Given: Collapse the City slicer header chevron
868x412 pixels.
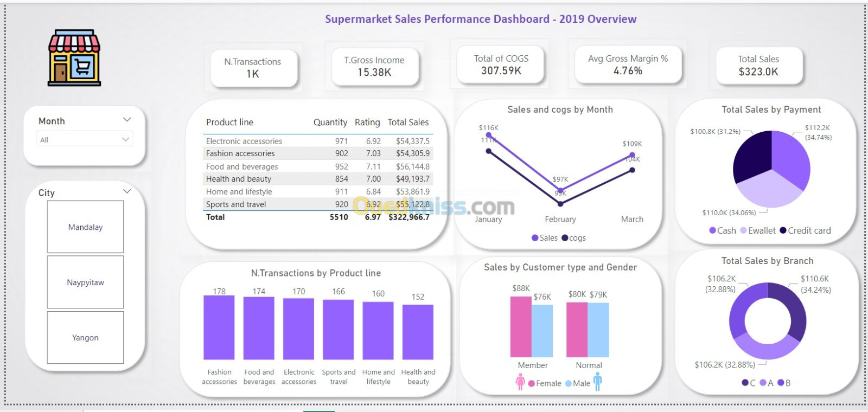Looking at the screenshot, I should pyautogui.click(x=127, y=191).
